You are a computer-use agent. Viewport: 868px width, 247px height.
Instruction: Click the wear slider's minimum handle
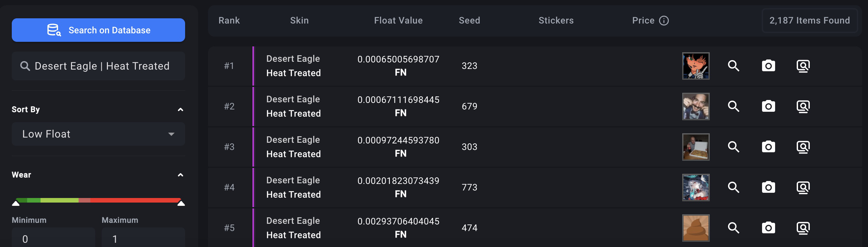(15, 203)
